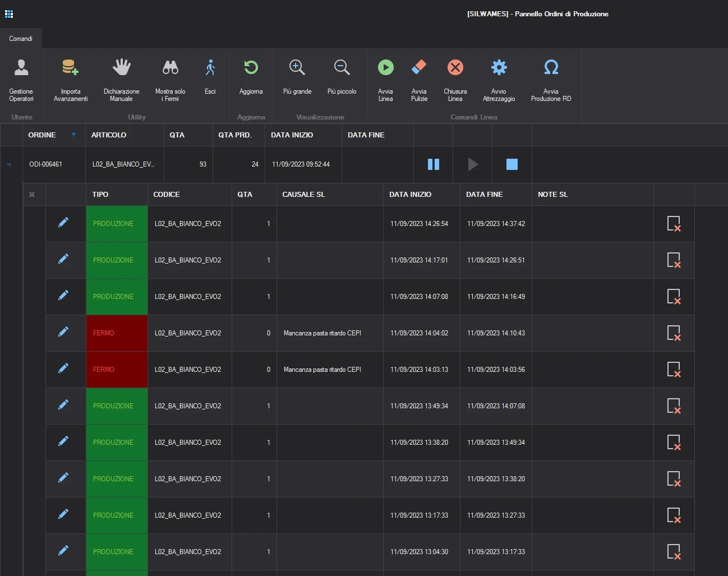Open Gestione Operatori

point(21,80)
